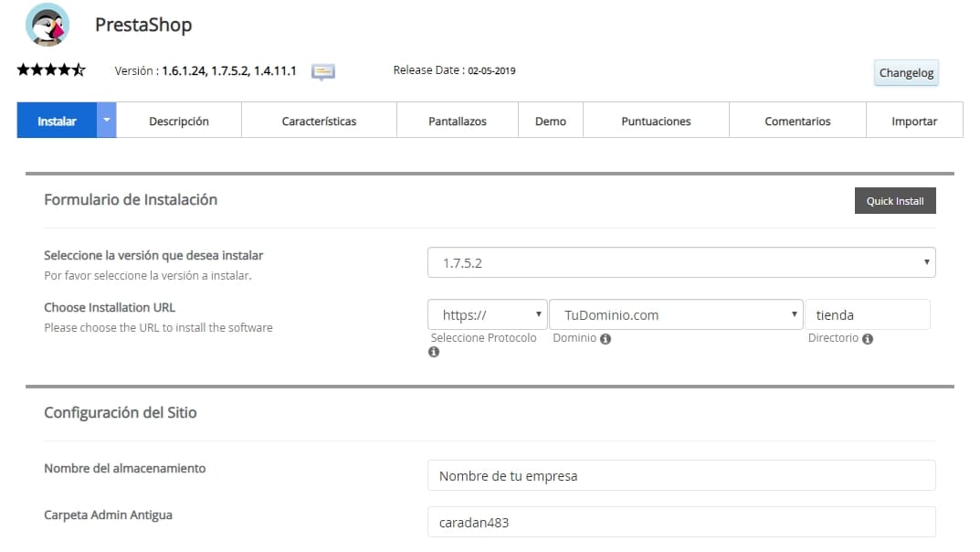Click the Seleccione la versión que desea instalar label
Viewport: 980px width, 552px height.
tap(153, 255)
